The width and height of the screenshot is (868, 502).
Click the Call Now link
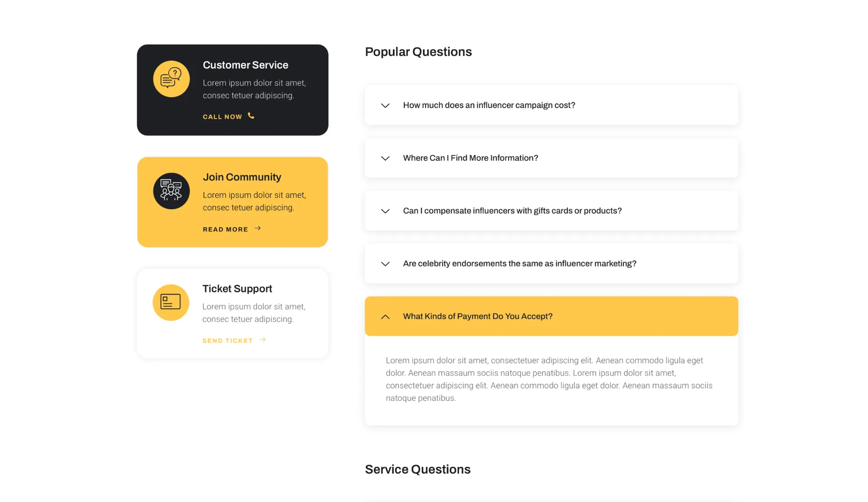(222, 117)
